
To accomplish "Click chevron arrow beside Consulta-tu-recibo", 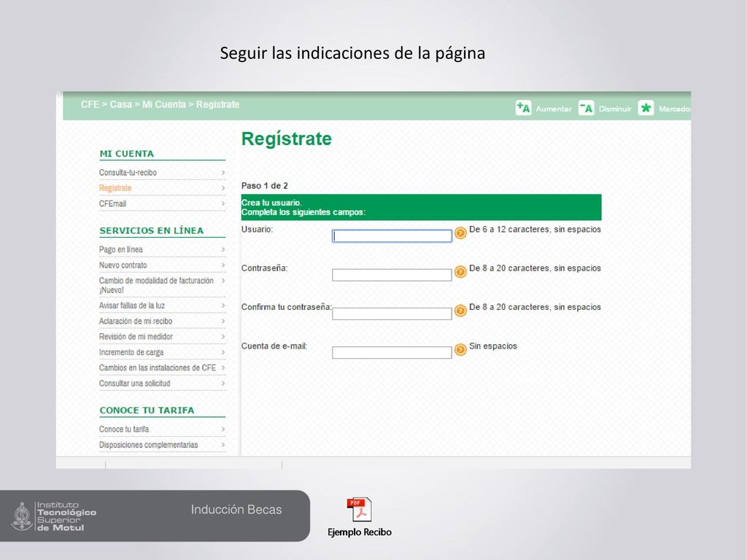I will 223,173.
